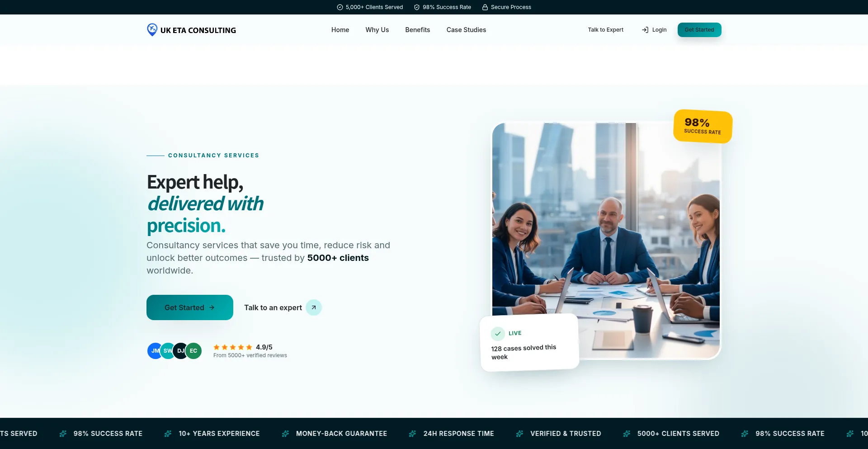Click sparkle icon before VERIFIED & TRUSTED
The width and height of the screenshot is (868, 449).
(519, 434)
